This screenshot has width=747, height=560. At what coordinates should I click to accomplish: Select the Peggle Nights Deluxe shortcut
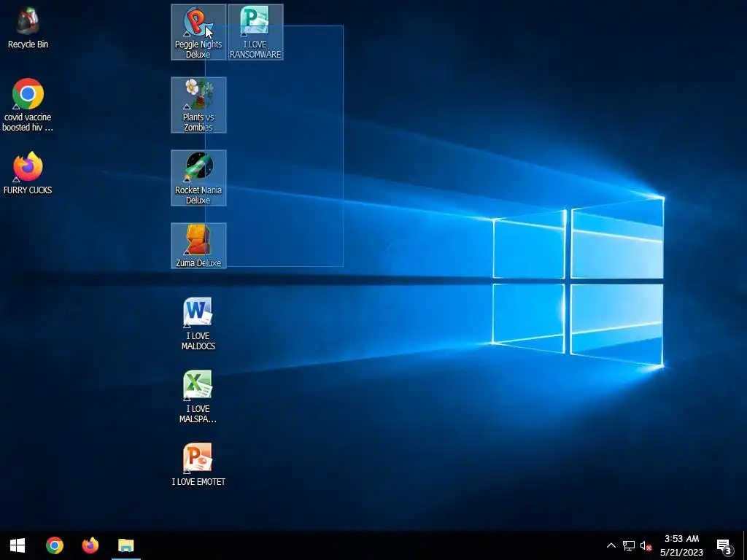coord(198,32)
